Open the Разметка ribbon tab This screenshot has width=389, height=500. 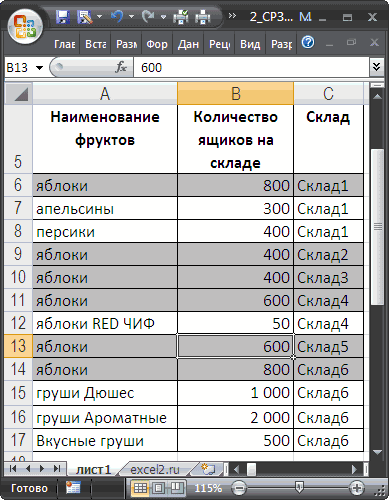127,44
